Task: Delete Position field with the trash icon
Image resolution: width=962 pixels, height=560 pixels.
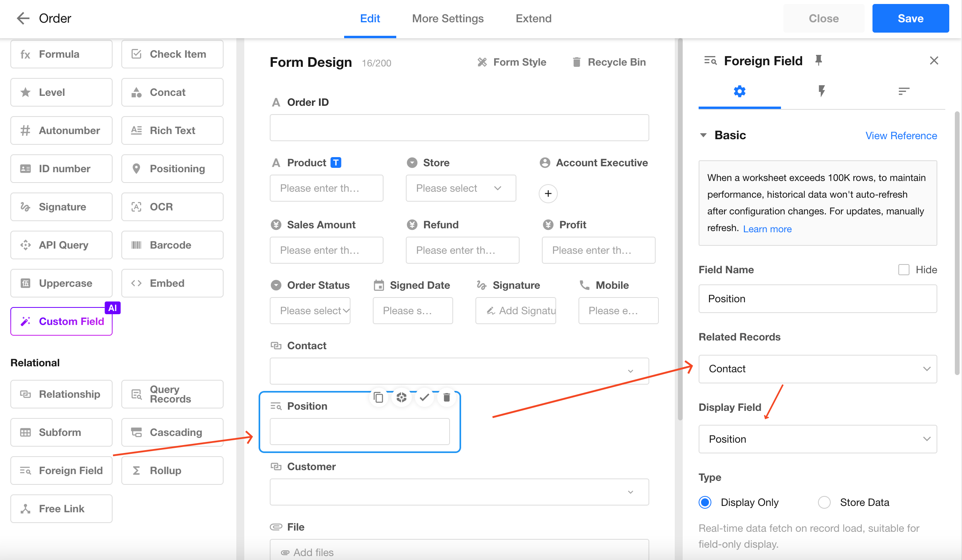Action: (447, 397)
